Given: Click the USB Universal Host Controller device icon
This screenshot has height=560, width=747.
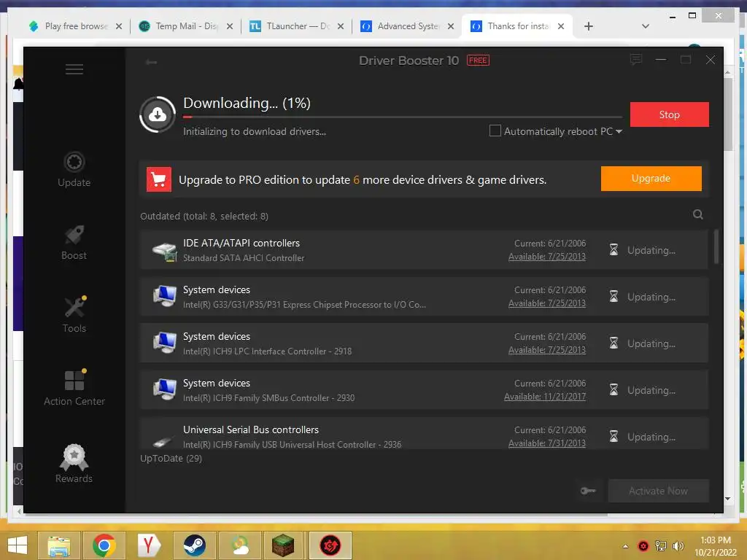Looking at the screenshot, I should pos(163,441).
